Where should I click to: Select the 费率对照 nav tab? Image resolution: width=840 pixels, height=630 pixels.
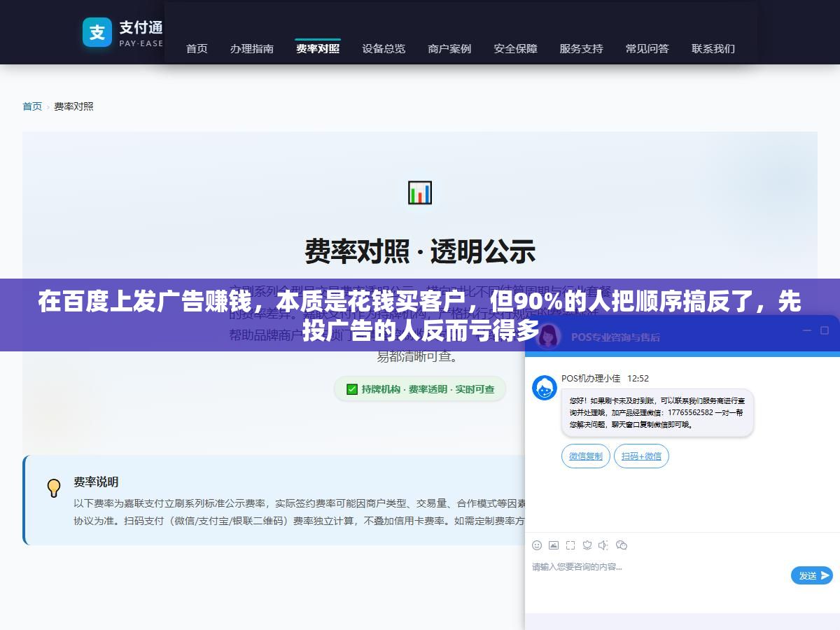[x=318, y=48]
